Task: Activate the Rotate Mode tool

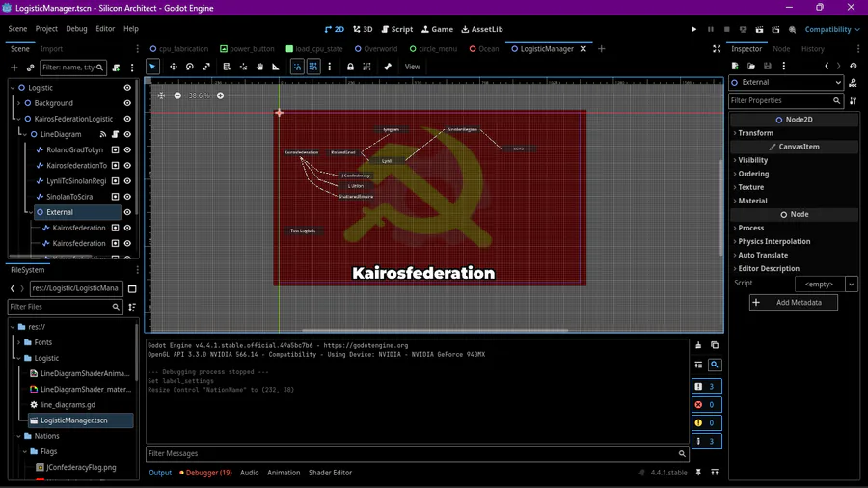Action: [x=190, y=67]
